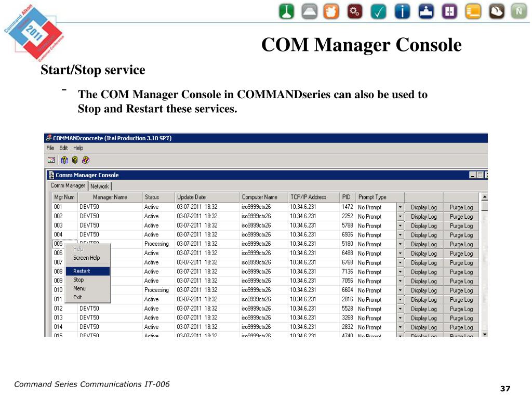This screenshot has height=399, width=532.
Task: Click the Mgr Num column header
Action: point(64,197)
